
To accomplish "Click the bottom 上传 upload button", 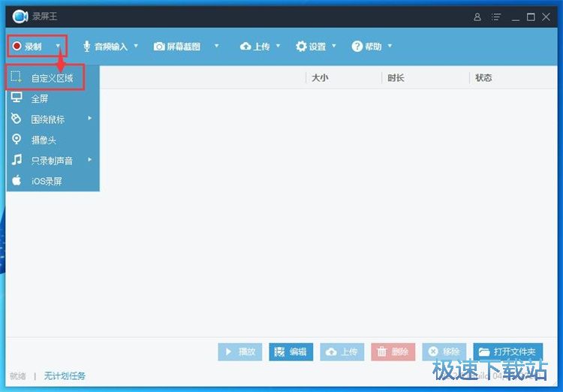I will click(x=342, y=351).
